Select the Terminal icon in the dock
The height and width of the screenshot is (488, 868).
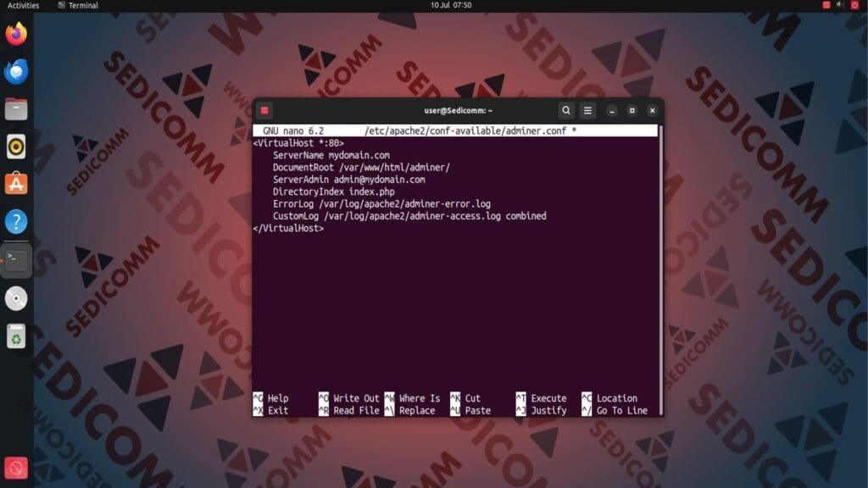(16, 260)
